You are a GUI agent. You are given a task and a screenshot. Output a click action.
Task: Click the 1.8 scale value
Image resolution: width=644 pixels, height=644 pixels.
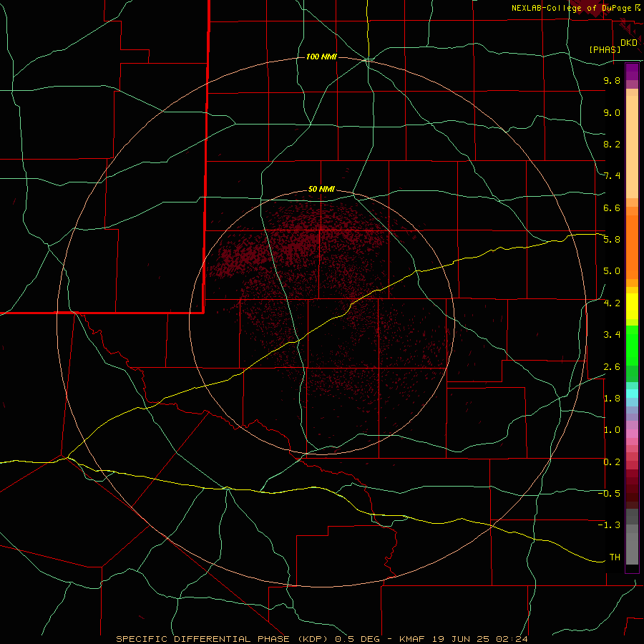click(x=612, y=399)
